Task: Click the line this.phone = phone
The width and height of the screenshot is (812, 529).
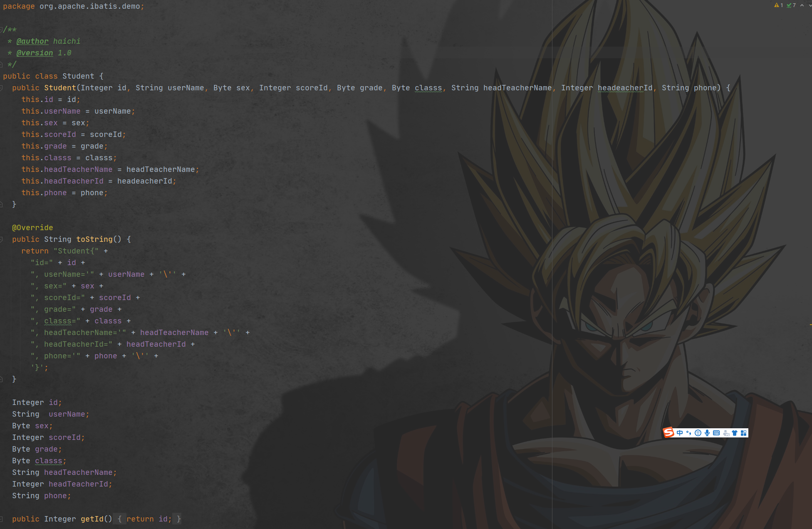Action: (x=64, y=193)
